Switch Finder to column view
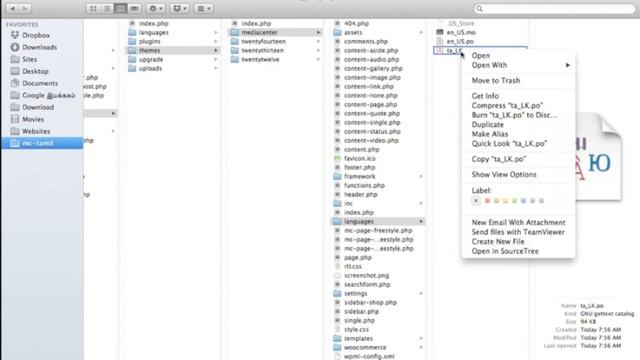 120,8
